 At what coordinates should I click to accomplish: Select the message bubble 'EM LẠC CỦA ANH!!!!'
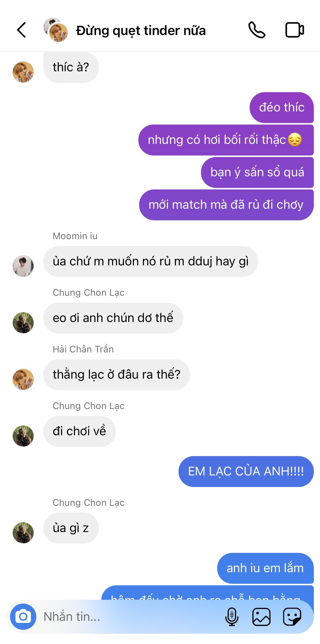pos(246,471)
